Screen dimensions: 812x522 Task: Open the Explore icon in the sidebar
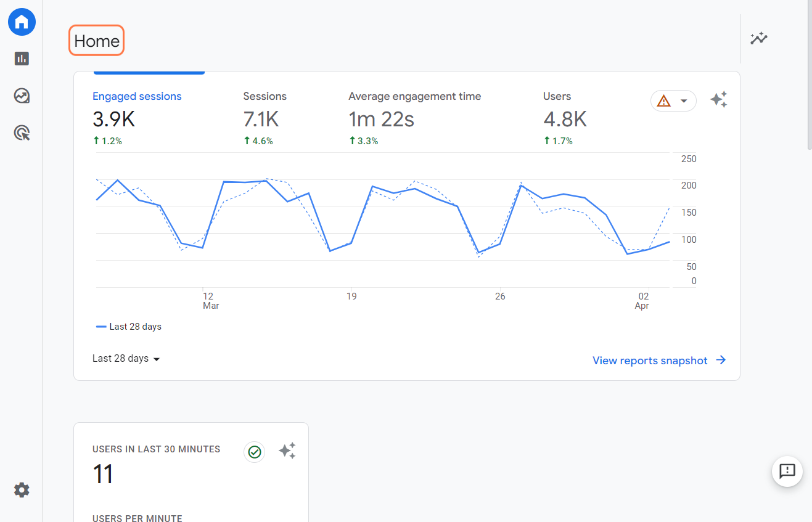pos(22,96)
